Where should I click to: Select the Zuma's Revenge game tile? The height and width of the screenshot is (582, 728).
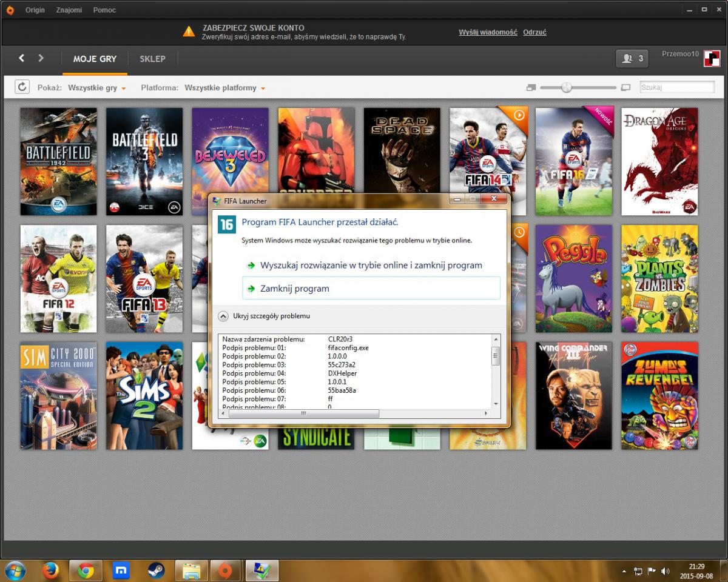pyautogui.click(x=659, y=396)
